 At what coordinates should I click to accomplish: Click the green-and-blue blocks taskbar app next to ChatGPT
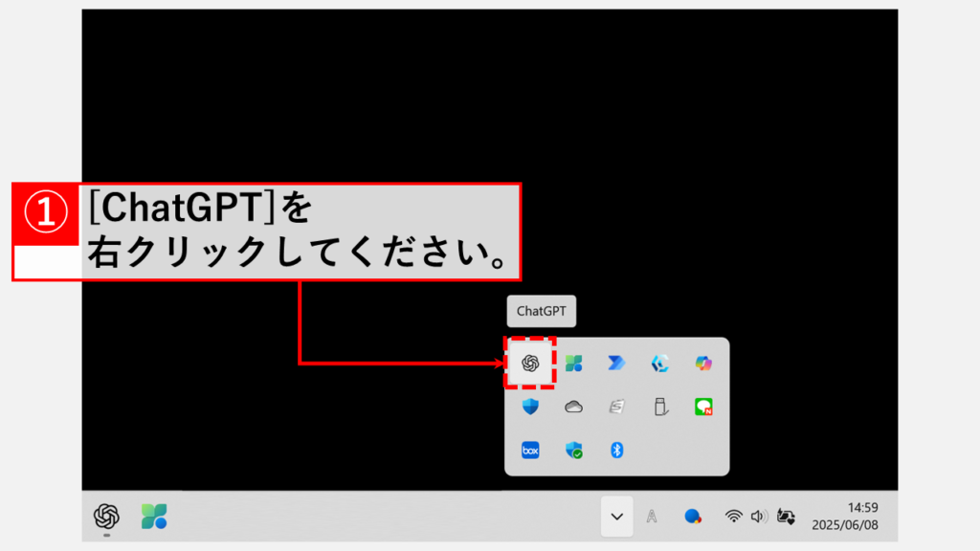pyautogui.click(x=154, y=517)
